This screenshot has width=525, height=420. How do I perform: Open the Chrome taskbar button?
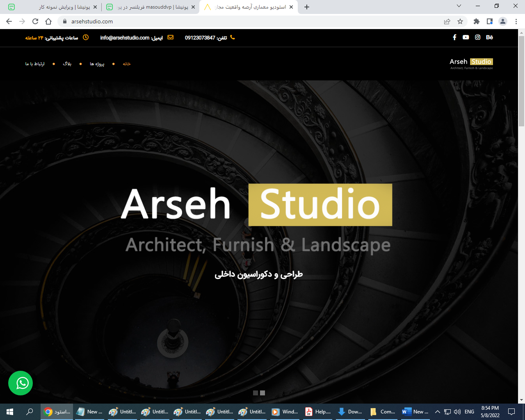[57, 412]
